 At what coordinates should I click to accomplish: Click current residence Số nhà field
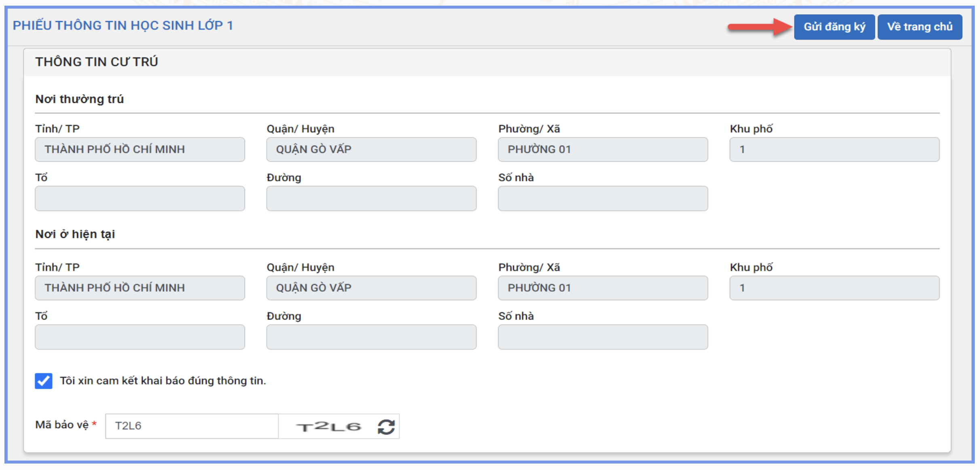click(603, 337)
